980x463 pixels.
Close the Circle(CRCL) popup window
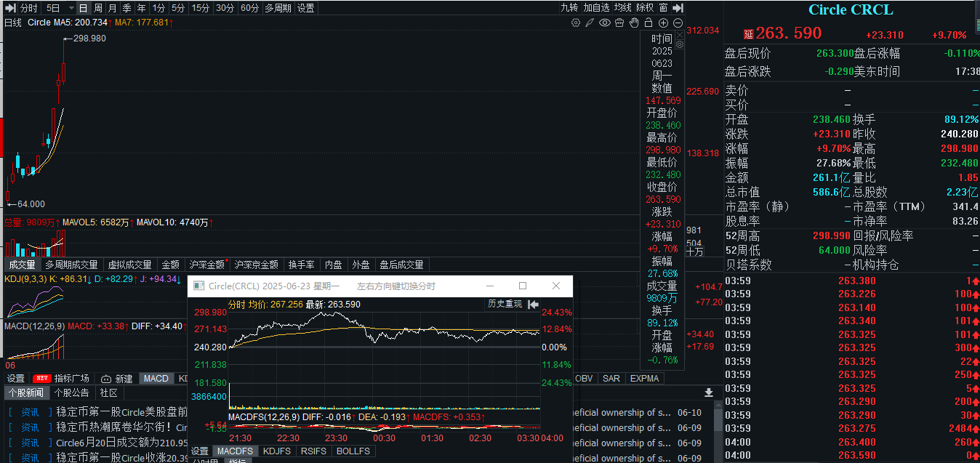pos(556,286)
